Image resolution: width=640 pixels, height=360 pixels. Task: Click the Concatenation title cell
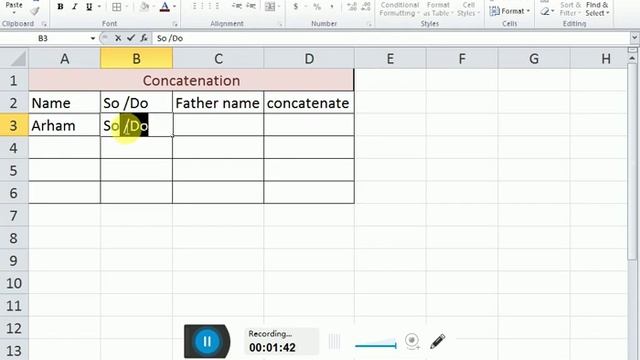coord(191,80)
